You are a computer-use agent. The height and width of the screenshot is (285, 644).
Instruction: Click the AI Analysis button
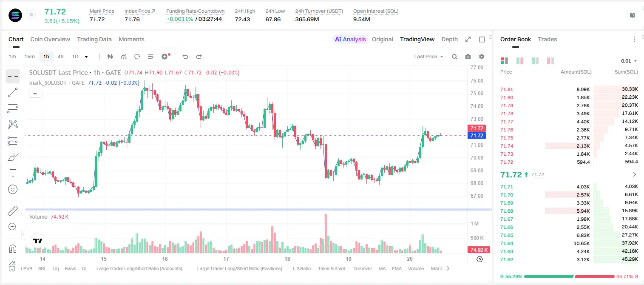point(350,39)
